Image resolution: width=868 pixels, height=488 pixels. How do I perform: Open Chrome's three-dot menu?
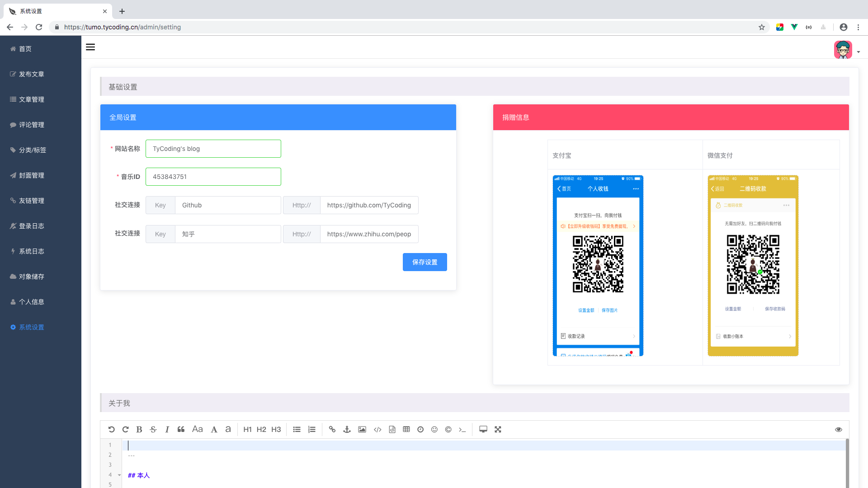point(858,27)
